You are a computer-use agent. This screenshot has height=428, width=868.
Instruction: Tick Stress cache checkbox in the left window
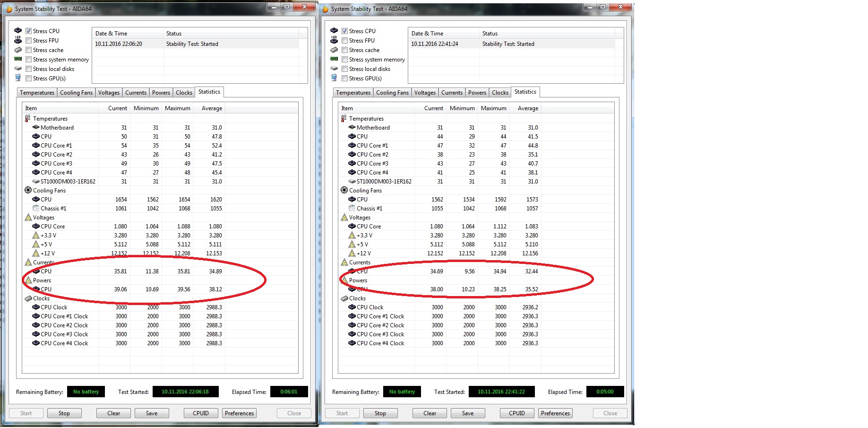29,50
